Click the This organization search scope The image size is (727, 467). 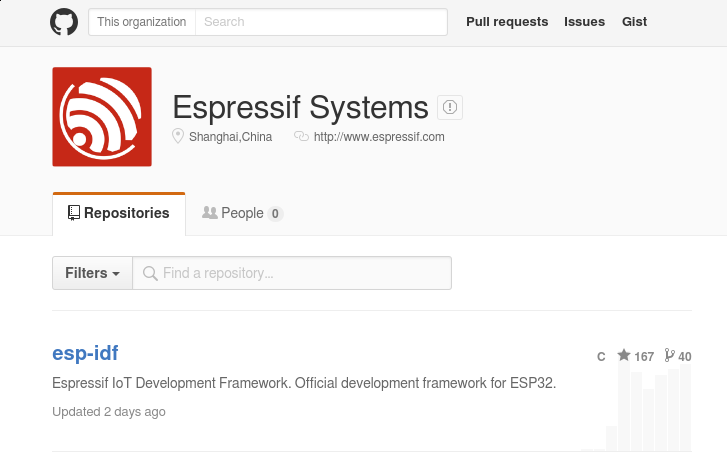142,22
